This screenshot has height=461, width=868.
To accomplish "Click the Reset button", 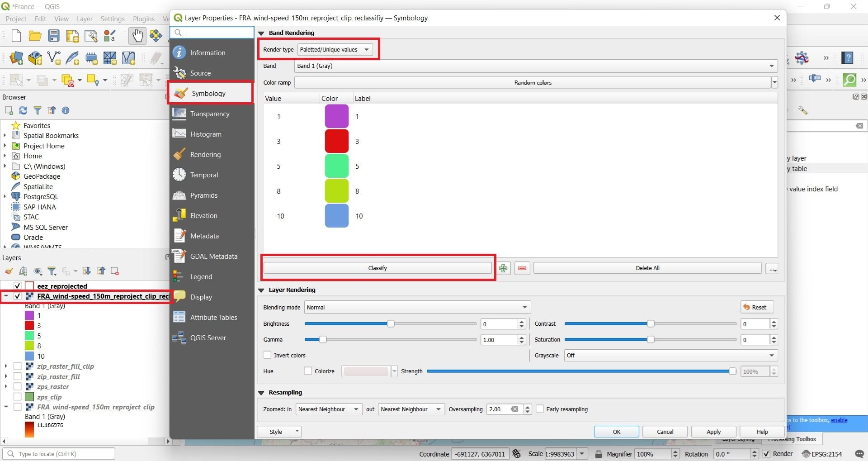I will (x=757, y=307).
